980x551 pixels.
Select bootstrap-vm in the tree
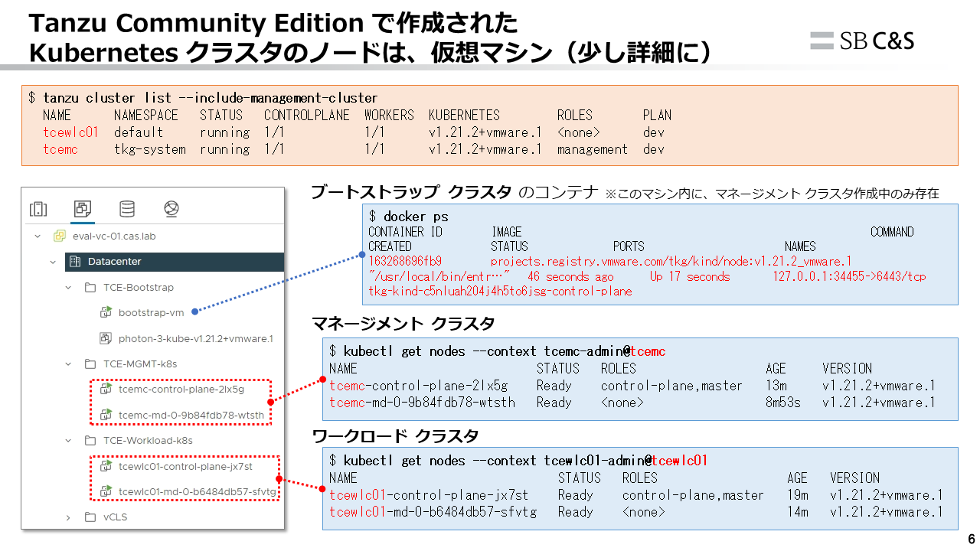coord(152,312)
